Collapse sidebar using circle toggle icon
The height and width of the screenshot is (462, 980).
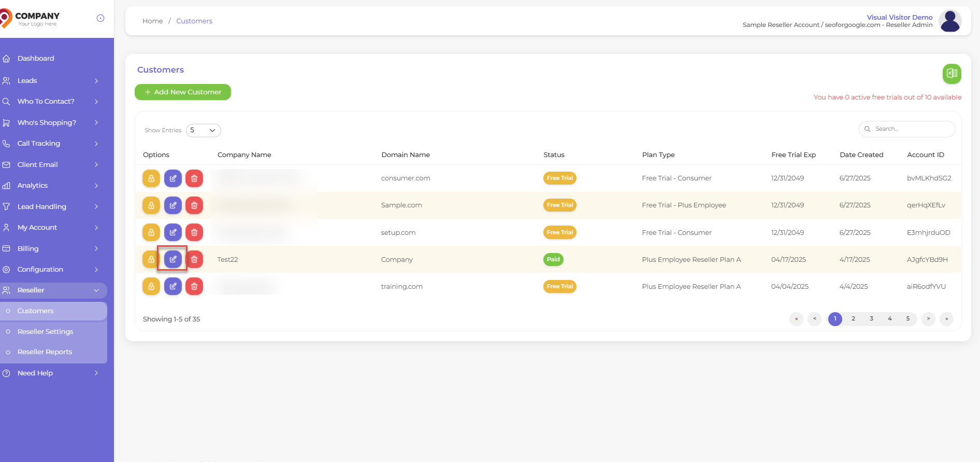point(100,18)
